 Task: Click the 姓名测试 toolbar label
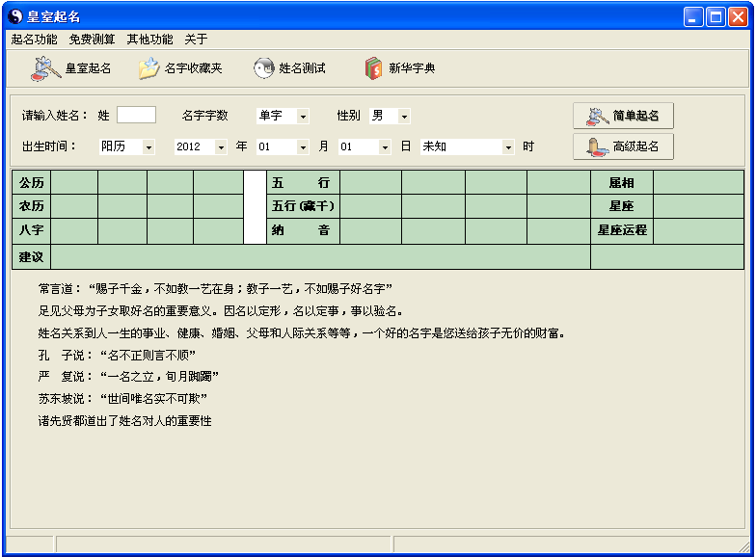click(302, 68)
